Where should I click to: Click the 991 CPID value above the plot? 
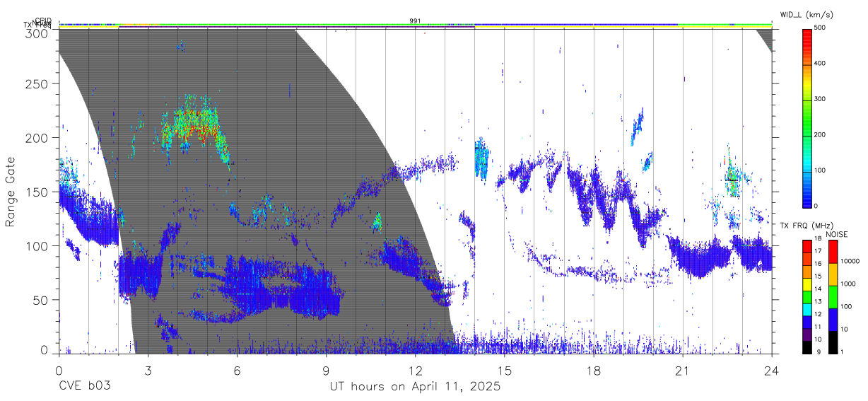tap(415, 21)
